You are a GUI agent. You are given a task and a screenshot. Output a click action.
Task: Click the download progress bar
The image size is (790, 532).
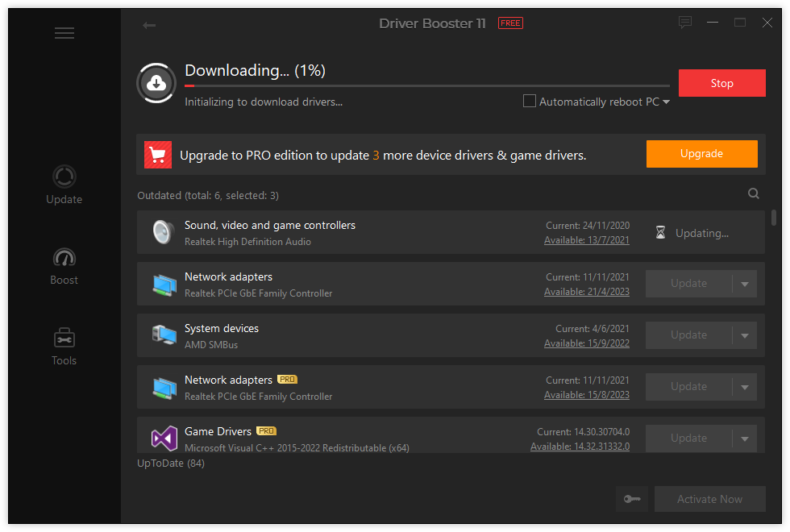click(427, 85)
